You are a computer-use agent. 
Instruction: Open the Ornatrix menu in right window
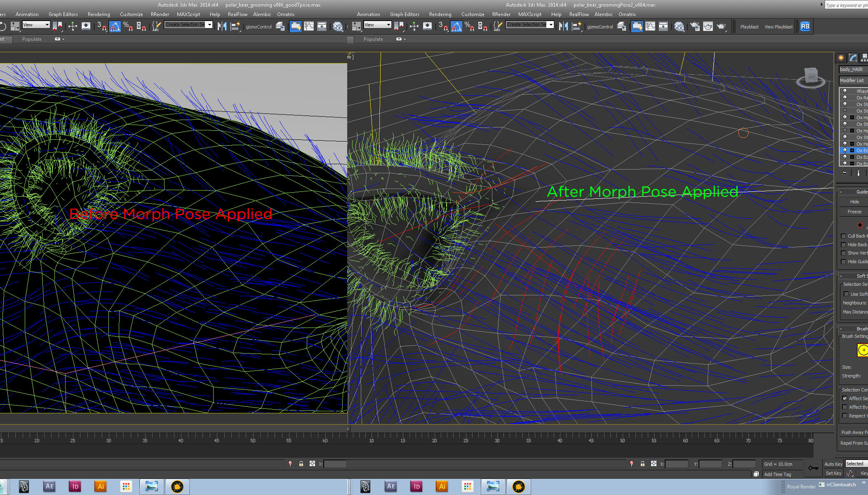[x=627, y=14]
